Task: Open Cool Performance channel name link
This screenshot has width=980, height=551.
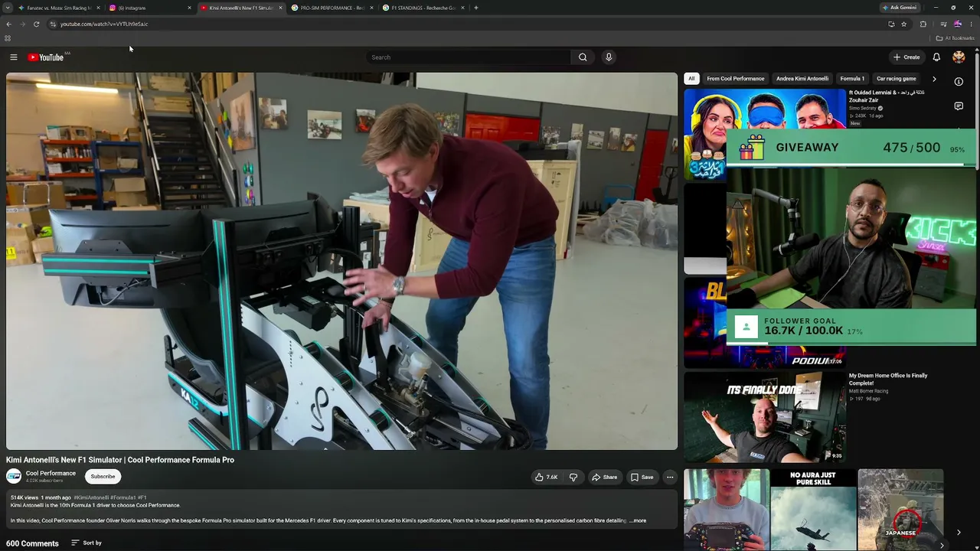Action: [51, 474]
